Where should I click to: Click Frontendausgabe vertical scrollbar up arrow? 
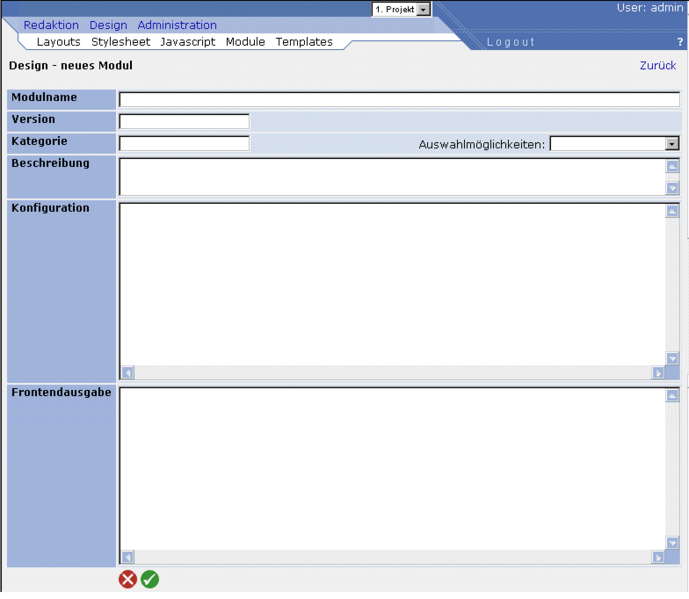click(672, 396)
